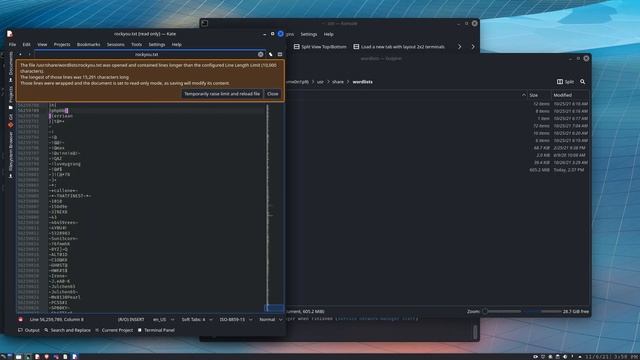Open the Tools menu in Kate
This screenshot has width=640, height=360.
click(136, 44)
